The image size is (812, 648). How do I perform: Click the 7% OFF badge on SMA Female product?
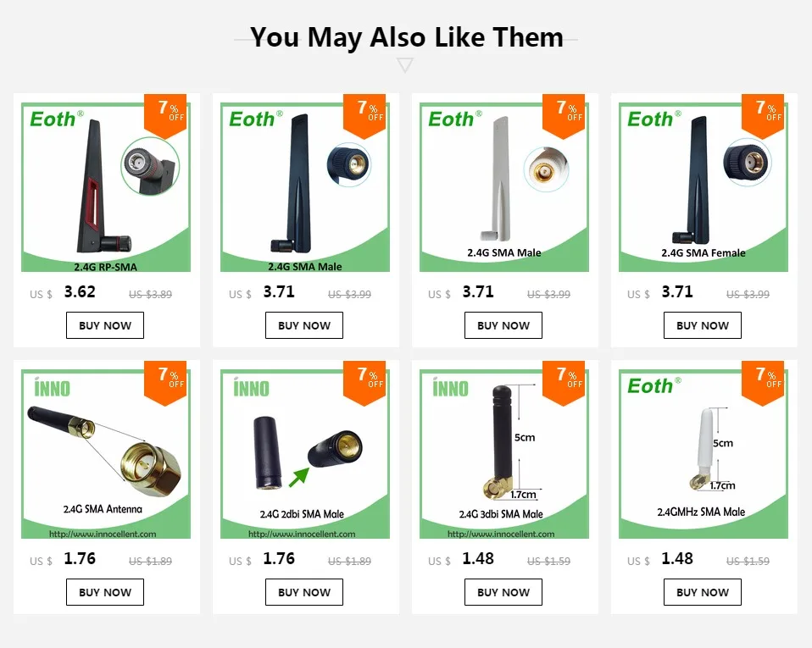(763, 116)
